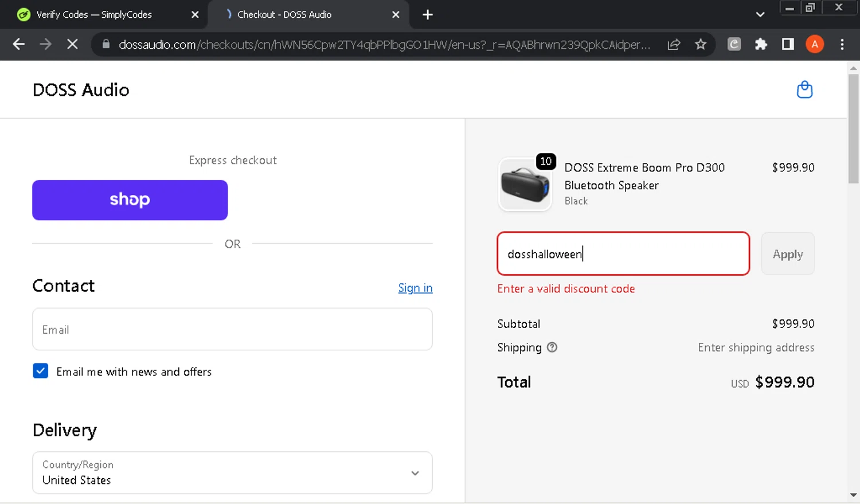The image size is (860, 504).
Task: Click the browser forward arrow
Action: pyautogui.click(x=45, y=44)
